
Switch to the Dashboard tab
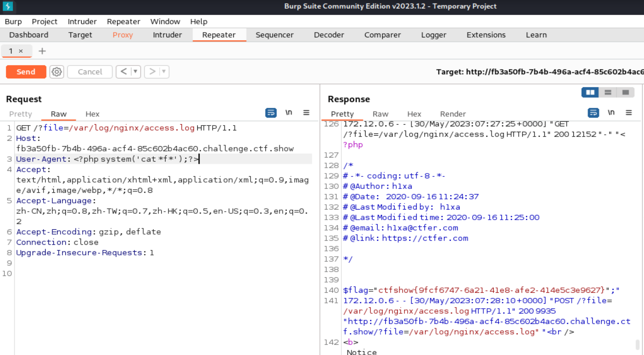[x=29, y=35]
